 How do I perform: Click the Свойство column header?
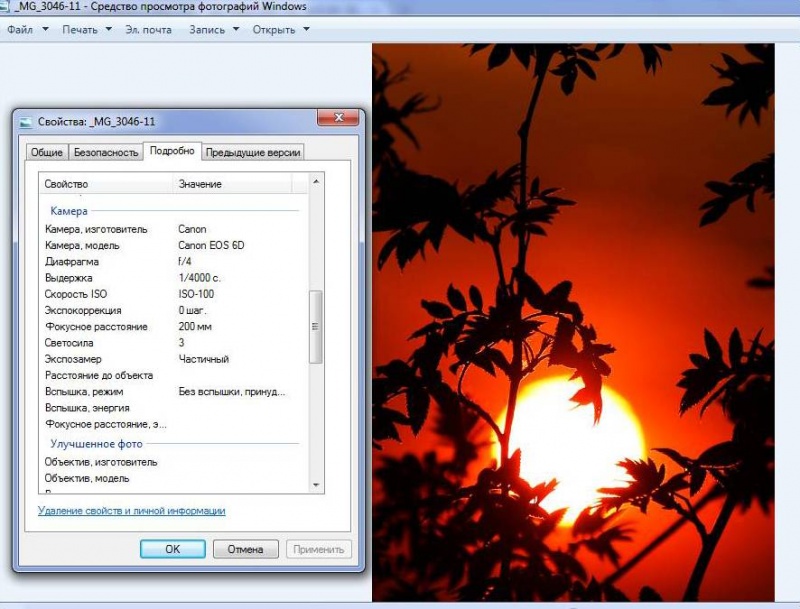coord(105,184)
